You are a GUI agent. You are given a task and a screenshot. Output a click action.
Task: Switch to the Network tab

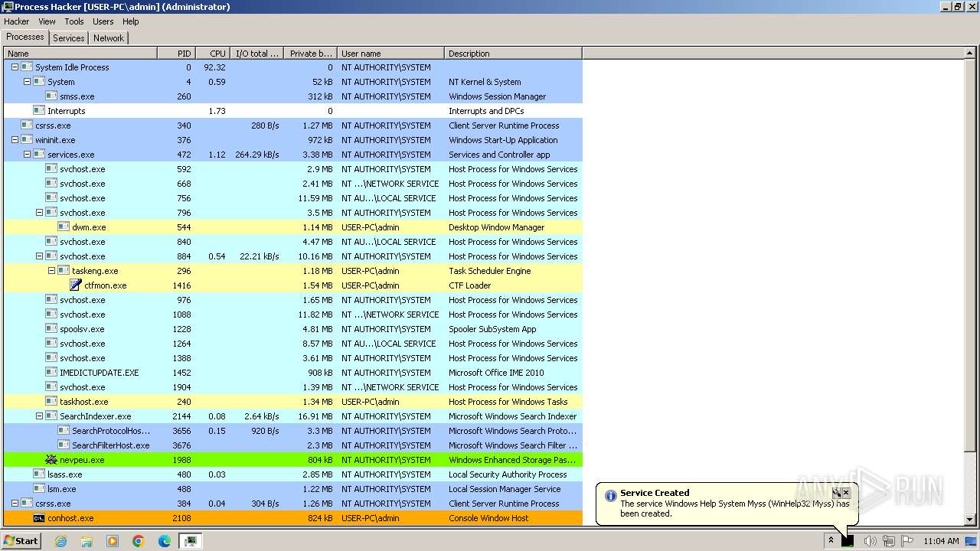(109, 38)
